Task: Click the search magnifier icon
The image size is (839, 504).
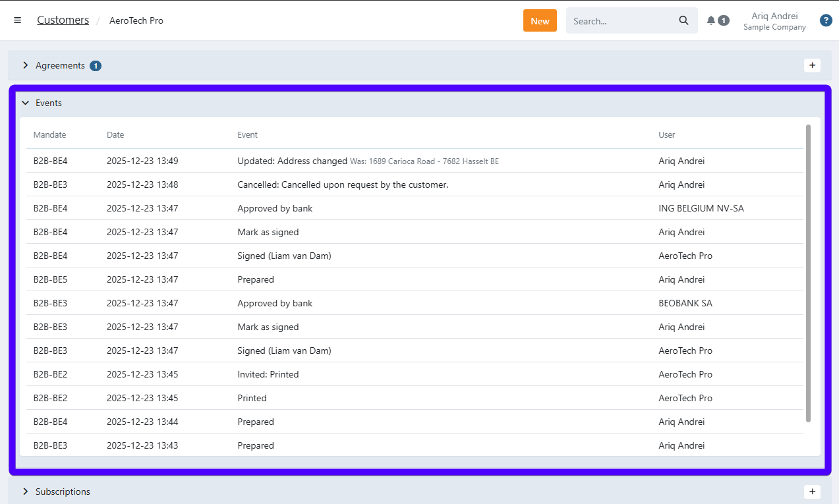Action: 683,20
